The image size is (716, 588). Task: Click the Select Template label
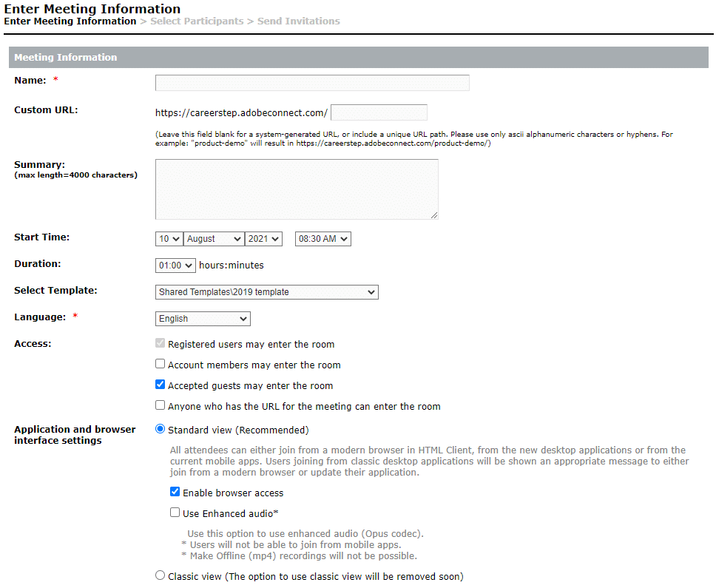point(55,291)
